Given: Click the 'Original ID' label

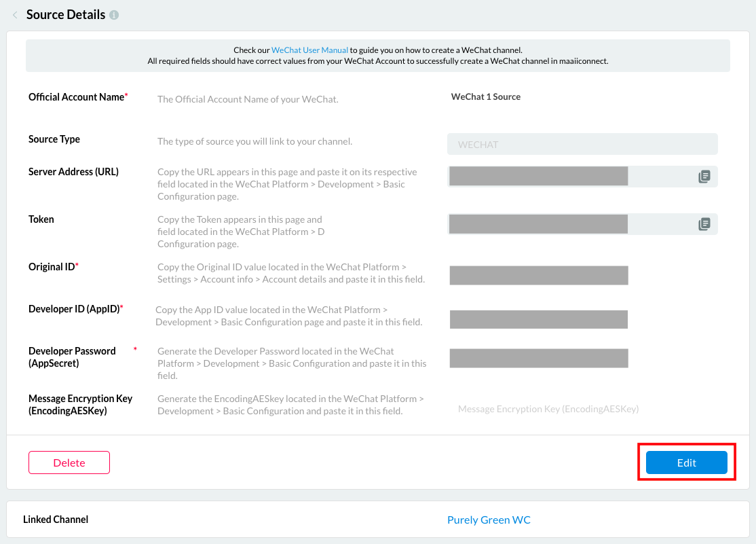Looking at the screenshot, I should click(x=53, y=267).
